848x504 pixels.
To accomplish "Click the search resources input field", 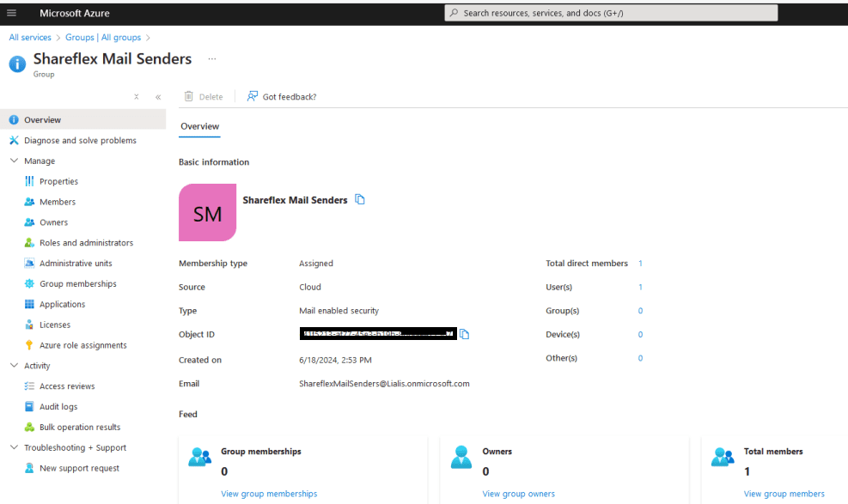I will [611, 13].
